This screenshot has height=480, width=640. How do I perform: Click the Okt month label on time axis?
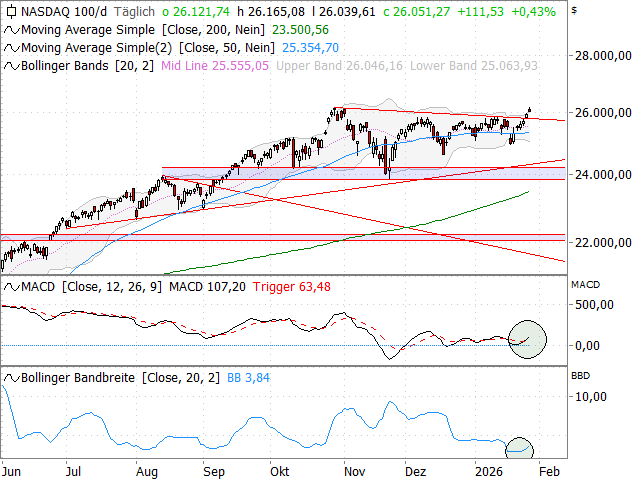(x=280, y=472)
